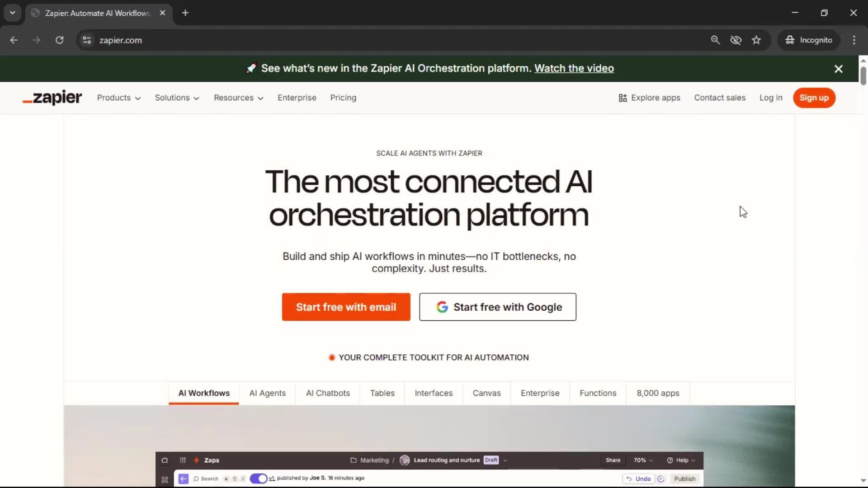Click the page vertical scrollbar thumb

[x=863, y=75]
